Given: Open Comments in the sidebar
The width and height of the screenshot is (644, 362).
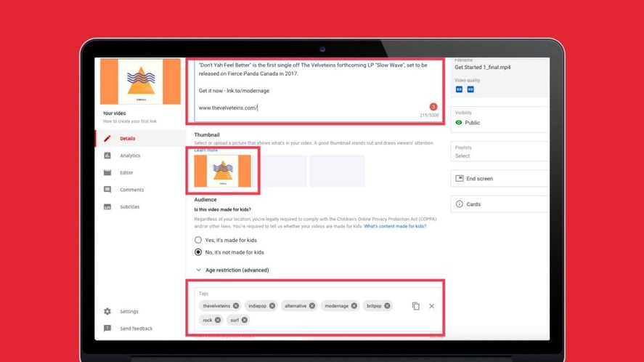Looking at the screenshot, I should [x=140, y=190].
